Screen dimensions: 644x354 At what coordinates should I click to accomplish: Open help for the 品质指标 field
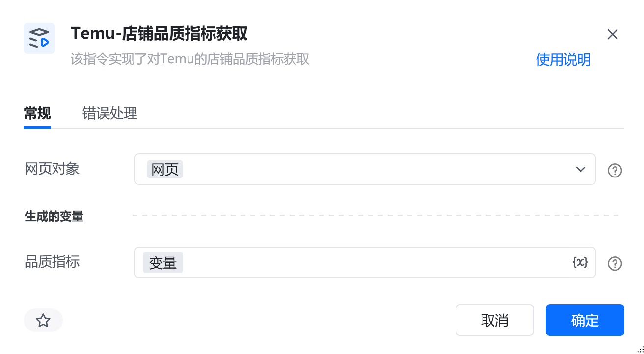615,264
